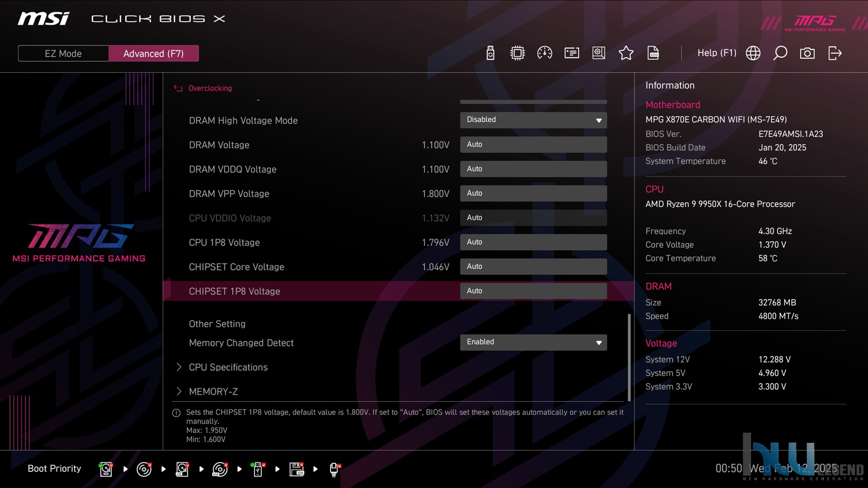Change language with the globe icon

(x=753, y=53)
